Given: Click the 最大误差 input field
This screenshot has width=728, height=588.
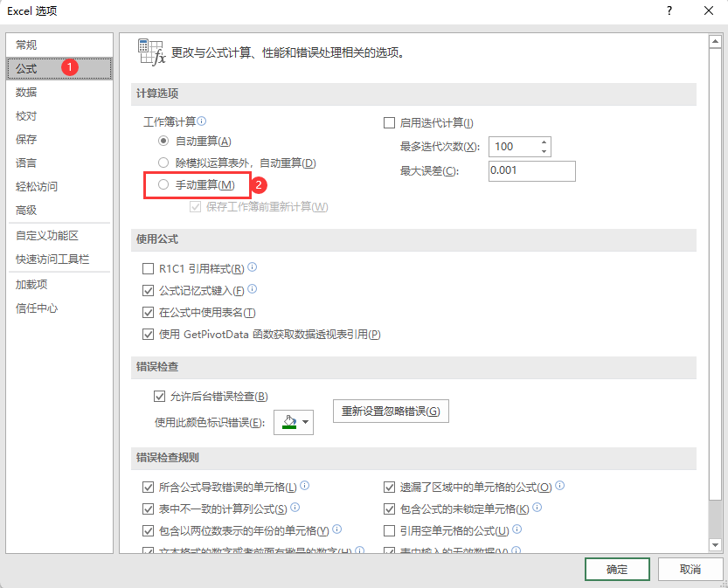Looking at the screenshot, I should pos(531,171).
